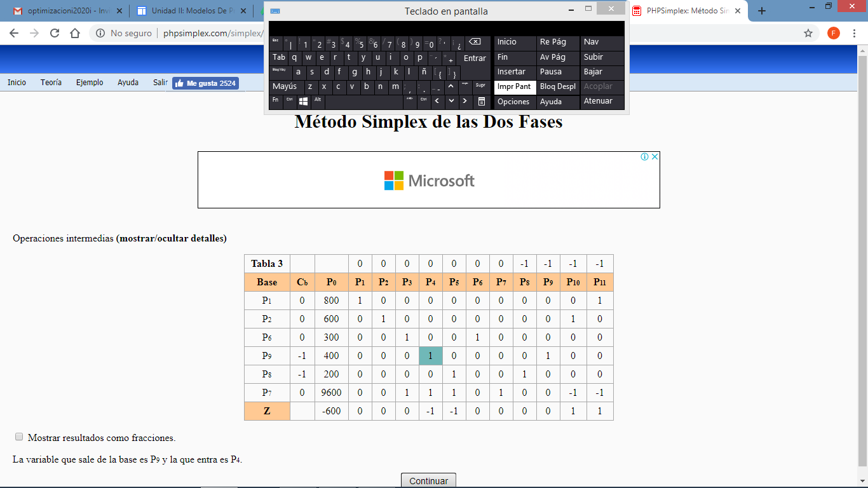Toggle 'mostrar/ocultar detalles' for intermediate operations

[171, 239]
